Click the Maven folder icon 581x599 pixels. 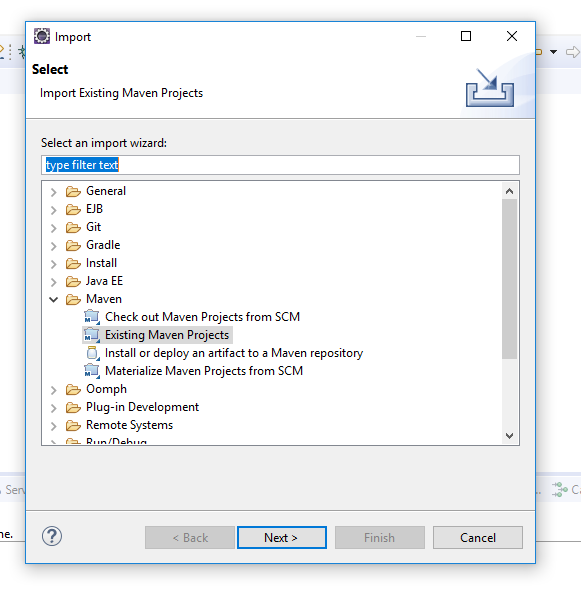[73, 299]
